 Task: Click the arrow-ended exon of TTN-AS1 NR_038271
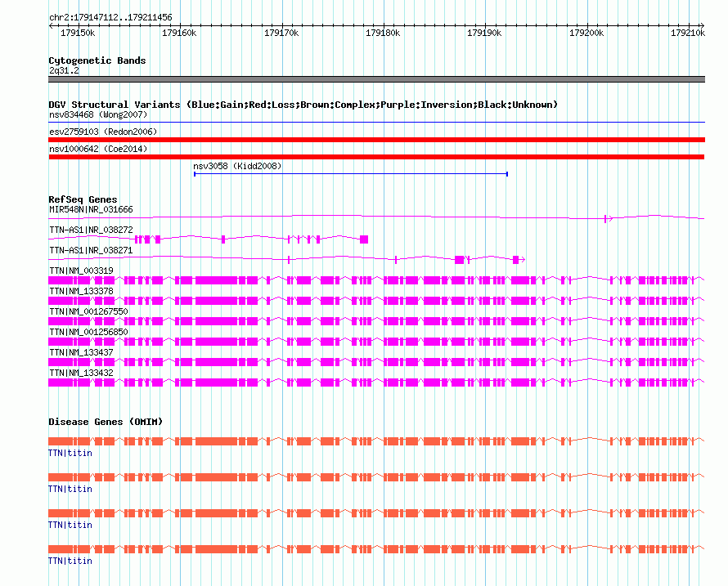519,260
